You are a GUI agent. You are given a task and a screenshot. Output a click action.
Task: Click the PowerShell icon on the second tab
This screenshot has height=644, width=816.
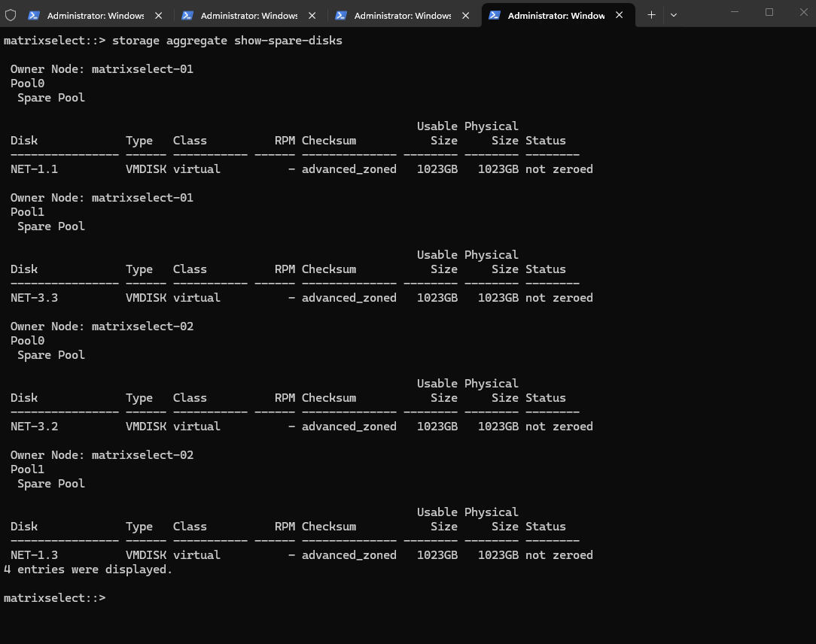click(187, 15)
